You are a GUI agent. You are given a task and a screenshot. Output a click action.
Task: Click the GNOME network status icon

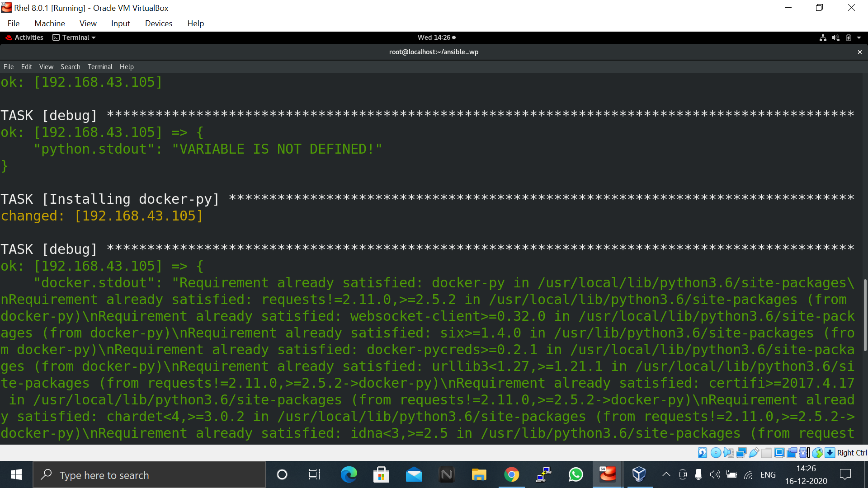[x=823, y=38]
